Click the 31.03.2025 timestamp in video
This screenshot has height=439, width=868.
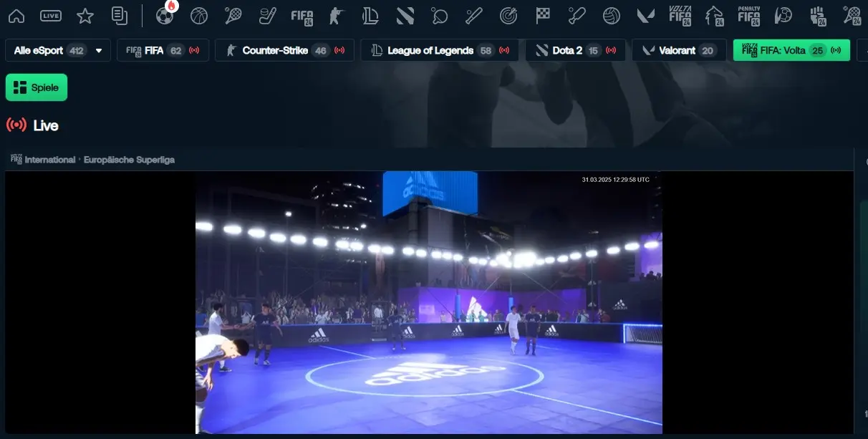click(615, 180)
